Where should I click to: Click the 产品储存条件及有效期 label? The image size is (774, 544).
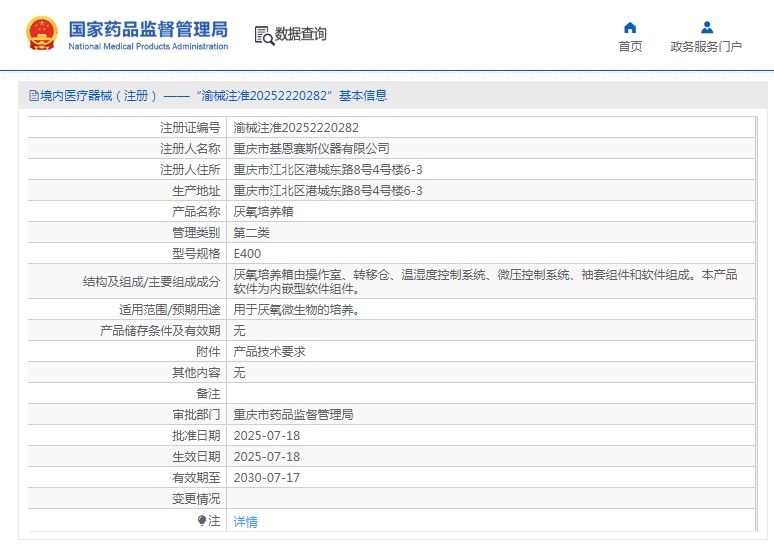(160, 331)
